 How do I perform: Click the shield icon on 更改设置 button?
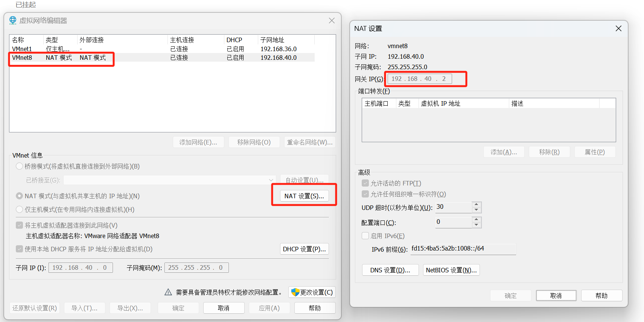295,292
